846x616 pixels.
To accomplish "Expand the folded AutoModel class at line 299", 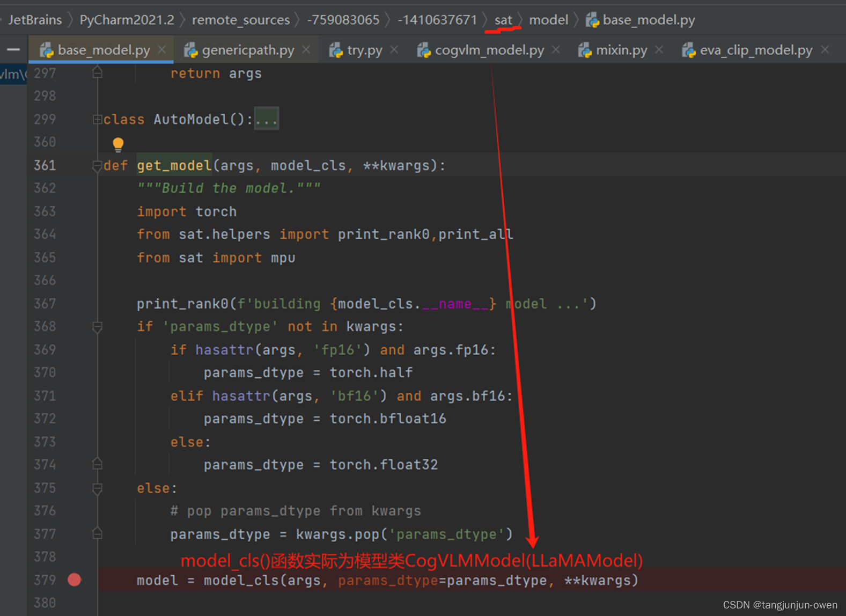I will coord(97,119).
